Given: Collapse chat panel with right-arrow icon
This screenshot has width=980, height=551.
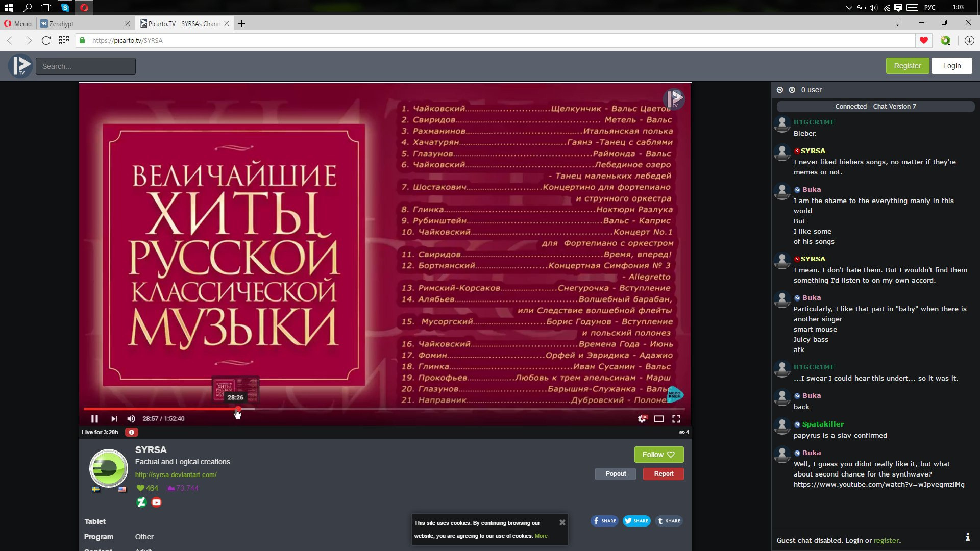Looking at the screenshot, I should coord(780,90).
